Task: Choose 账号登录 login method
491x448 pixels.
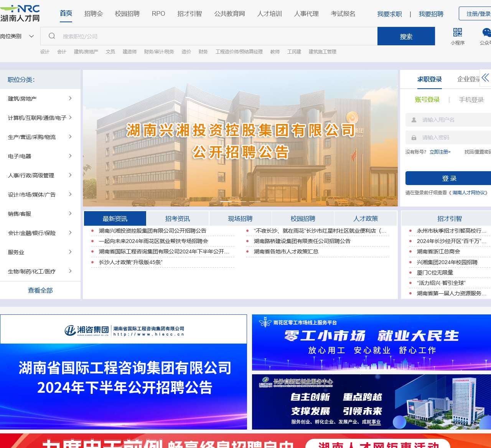Action: tap(427, 99)
